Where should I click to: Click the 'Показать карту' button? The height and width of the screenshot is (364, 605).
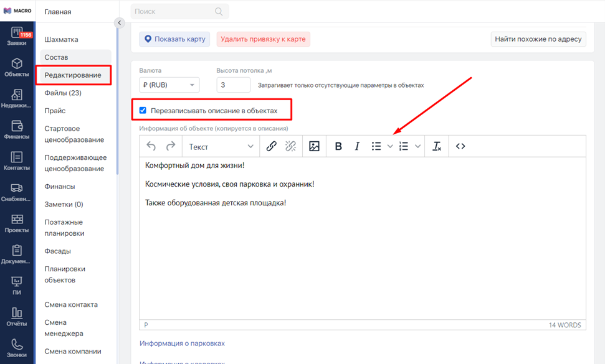[174, 39]
